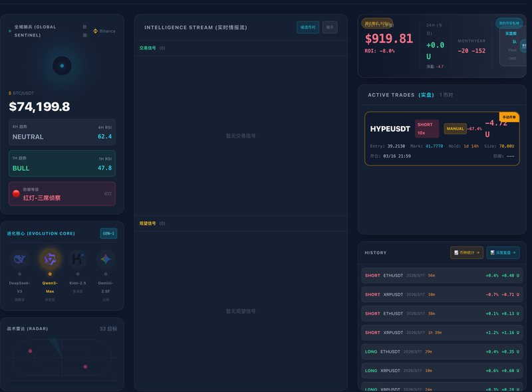This screenshot has height=392, width=532.
Task: Click the 暂无交易信号 empty state text
Action: click(x=241, y=136)
